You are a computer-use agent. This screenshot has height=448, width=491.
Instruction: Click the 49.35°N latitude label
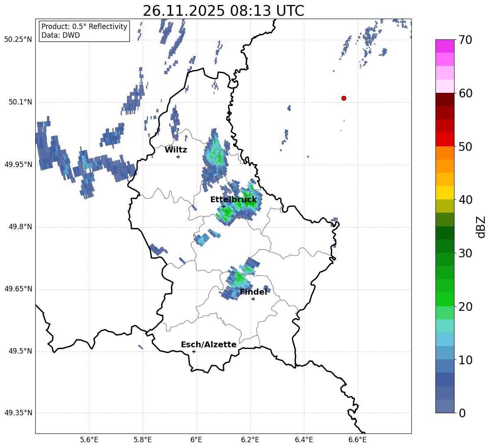[18, 413]
